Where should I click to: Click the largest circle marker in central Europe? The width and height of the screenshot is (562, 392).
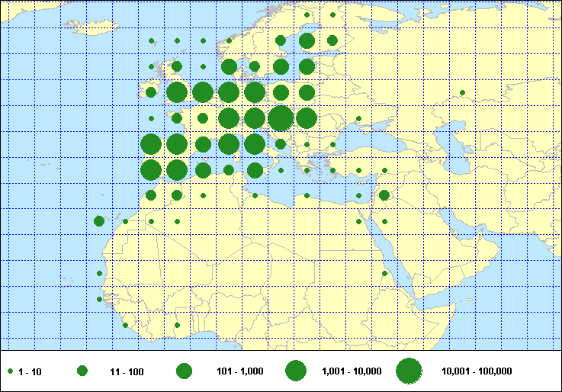(280, 118)
